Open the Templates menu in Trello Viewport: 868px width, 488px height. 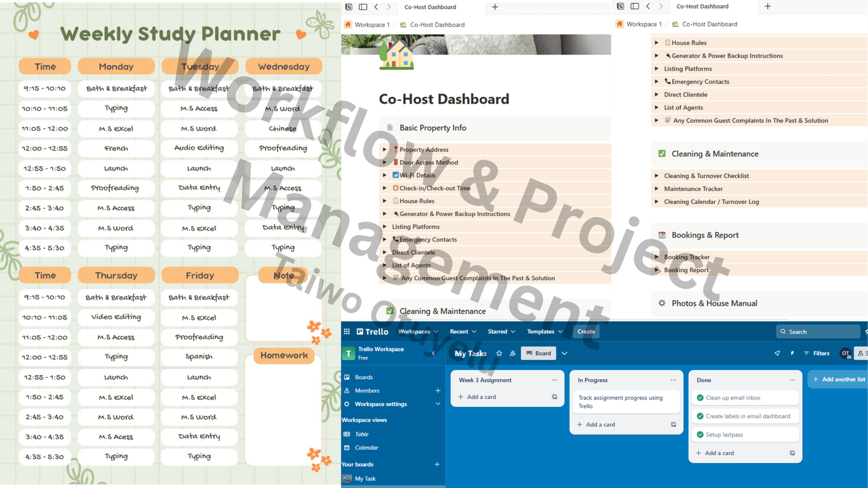pyautogui.click(x=545, y=332)
